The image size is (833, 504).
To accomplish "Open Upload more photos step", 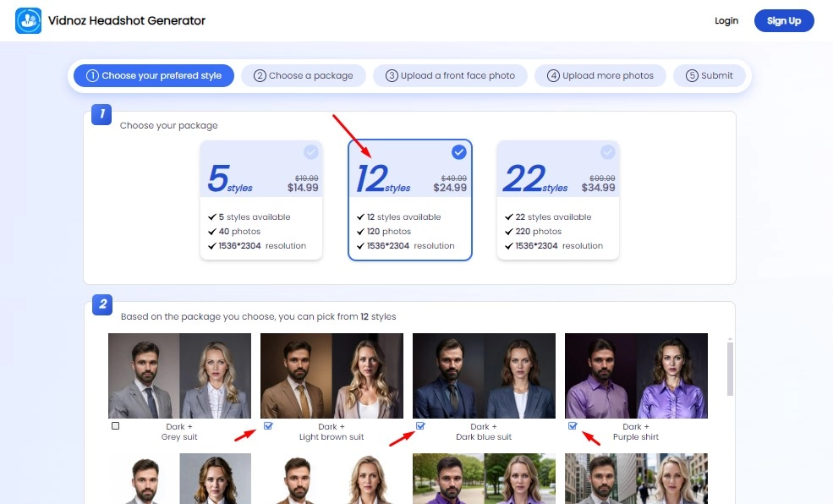I will (600, 75).
